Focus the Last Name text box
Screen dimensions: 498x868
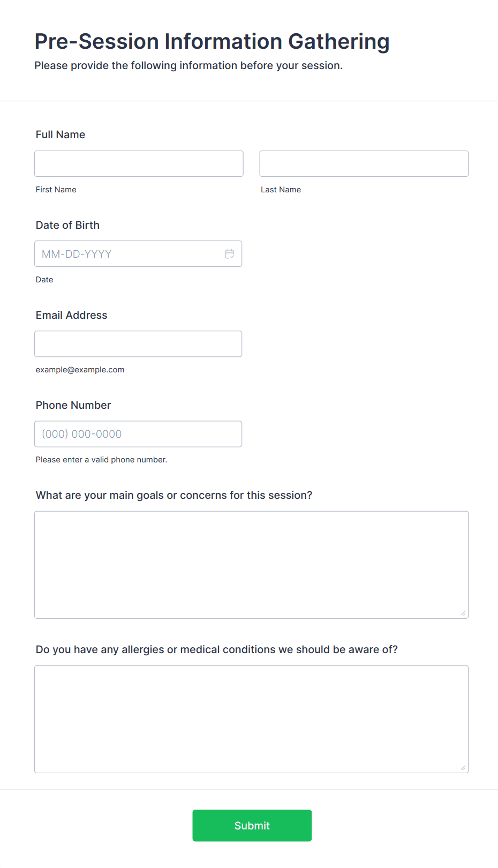click(x=364, y=163)
